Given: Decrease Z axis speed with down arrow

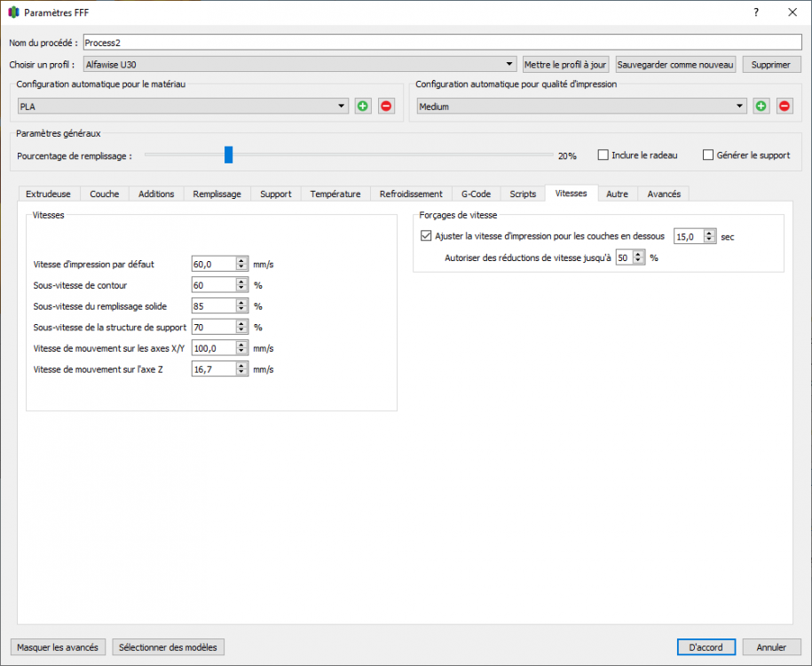Looking at the screenshot, I should (241, 373).
